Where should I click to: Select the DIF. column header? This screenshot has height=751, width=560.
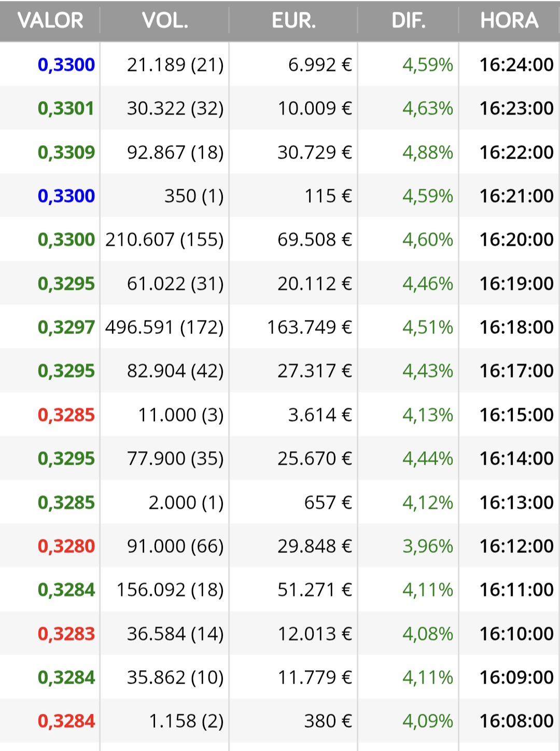click(409, 21)
